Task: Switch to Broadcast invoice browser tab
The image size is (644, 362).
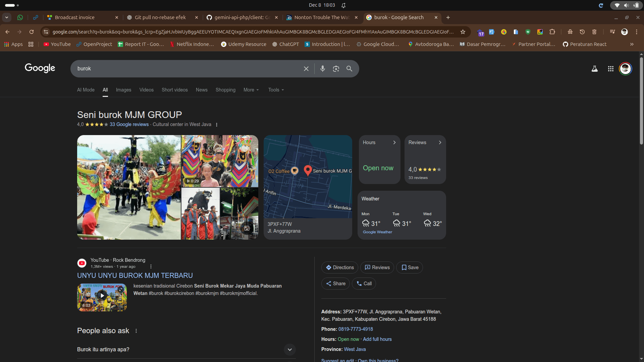Action: [83, 17]
